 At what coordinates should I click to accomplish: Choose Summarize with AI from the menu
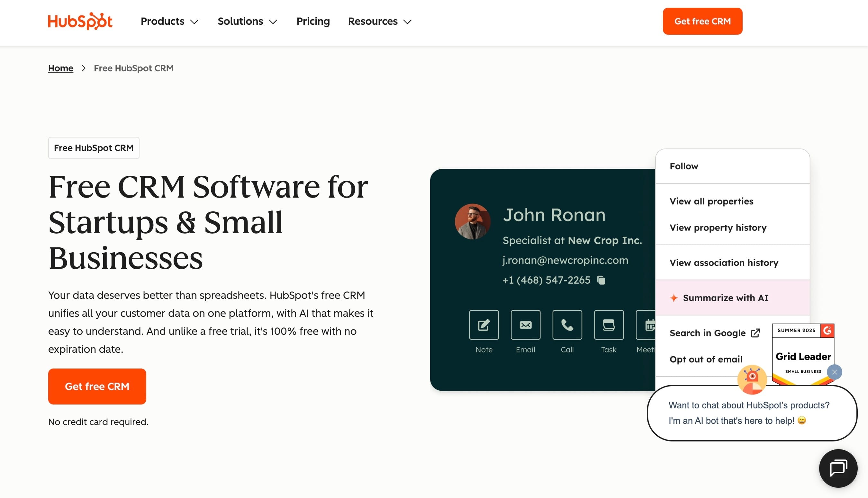click(x=726, y=298)
